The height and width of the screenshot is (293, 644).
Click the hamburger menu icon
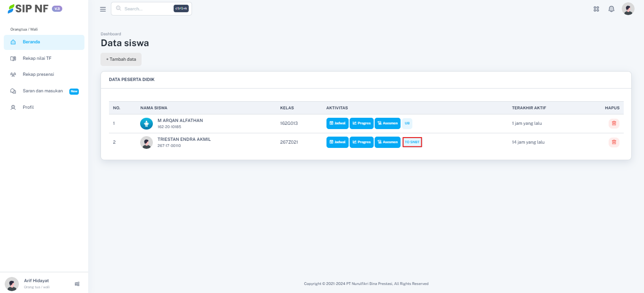(103, 9)
